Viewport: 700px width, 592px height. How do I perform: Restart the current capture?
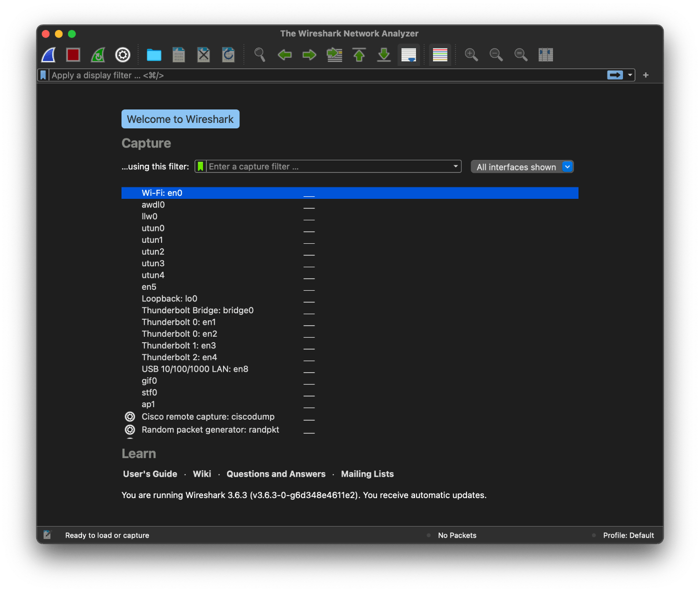[x=98, y=55]
